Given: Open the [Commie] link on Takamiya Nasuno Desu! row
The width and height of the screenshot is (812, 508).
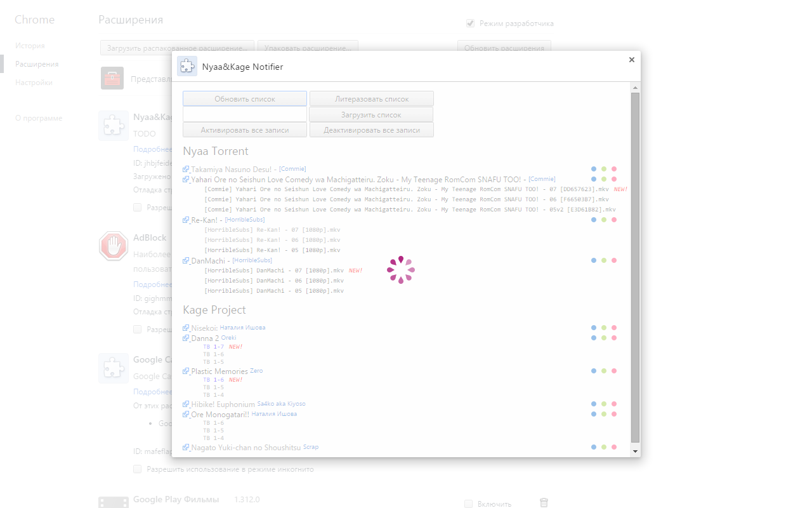Looking at the screenshot, I should 292,169.
